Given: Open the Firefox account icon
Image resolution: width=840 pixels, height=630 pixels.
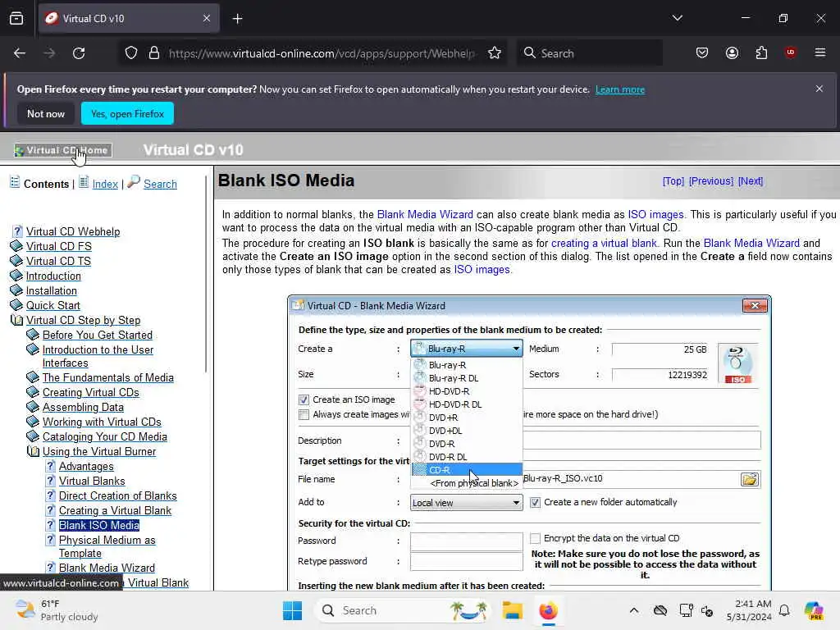Looking at the screenshot, I should coord(732,53).
